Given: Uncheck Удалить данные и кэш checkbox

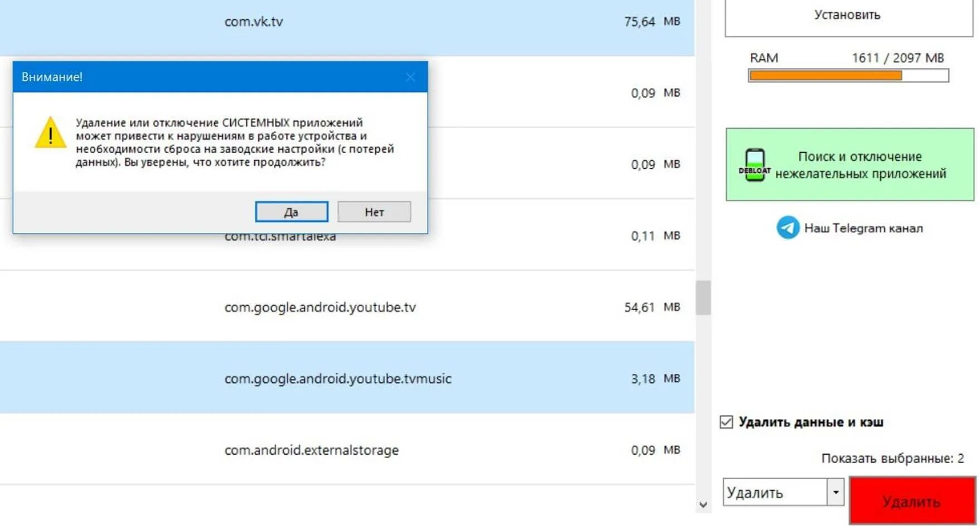Looking at the screenshot, I should tap(726, 422).
